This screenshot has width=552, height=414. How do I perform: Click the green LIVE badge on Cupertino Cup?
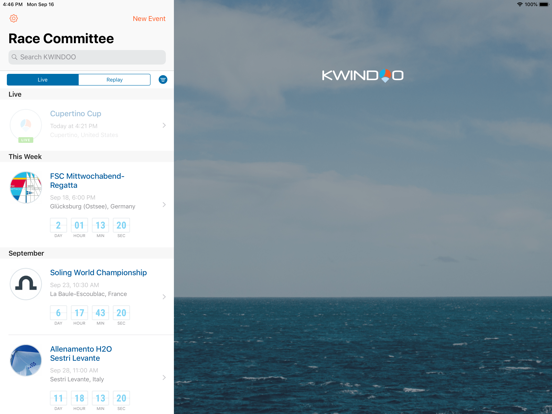pyautogui.click(x=26, y=140)
